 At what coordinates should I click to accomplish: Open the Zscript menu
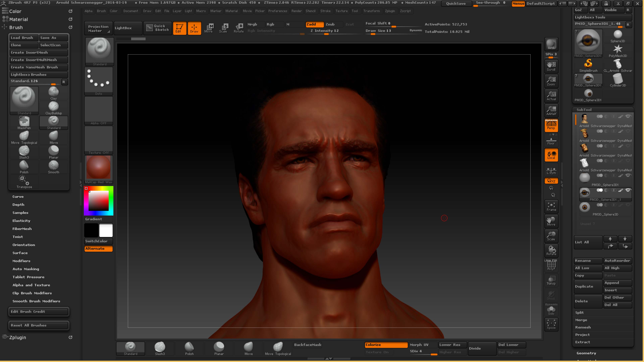click(405, 11)
